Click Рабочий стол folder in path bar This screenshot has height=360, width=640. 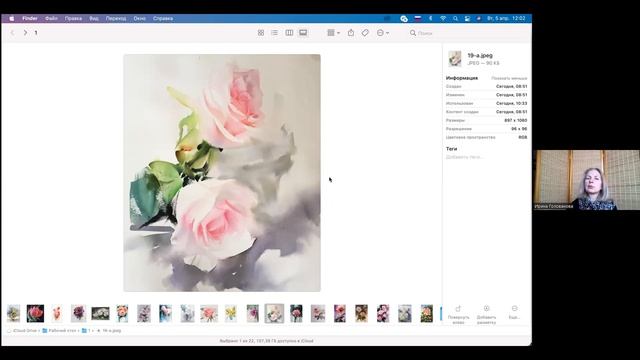click(x=60, y=331)
